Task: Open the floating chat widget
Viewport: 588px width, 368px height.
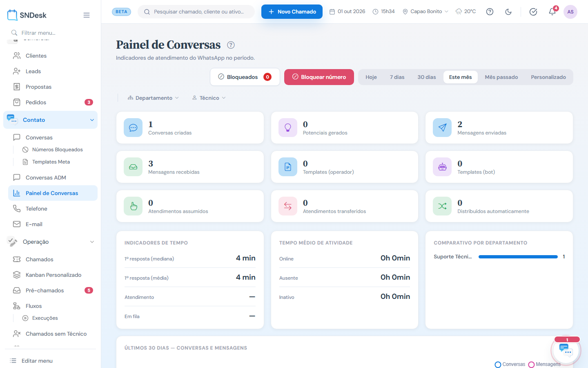Action: coord(566,350)
